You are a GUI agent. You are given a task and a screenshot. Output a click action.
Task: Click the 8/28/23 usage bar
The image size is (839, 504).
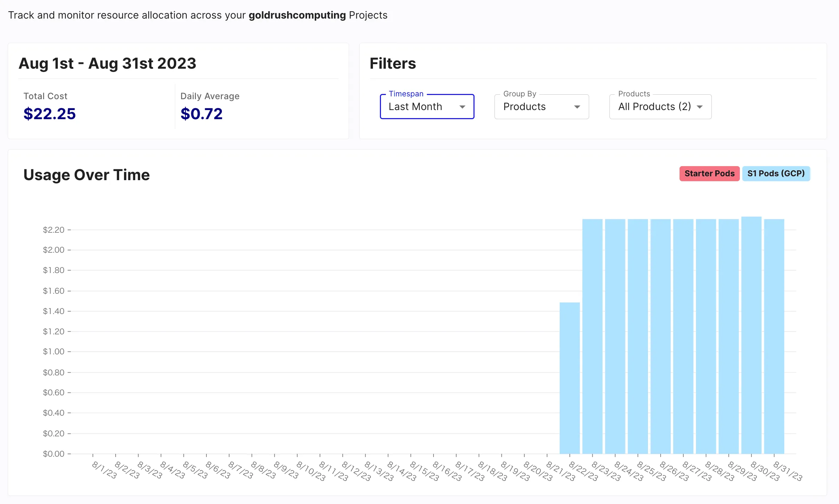706,336
